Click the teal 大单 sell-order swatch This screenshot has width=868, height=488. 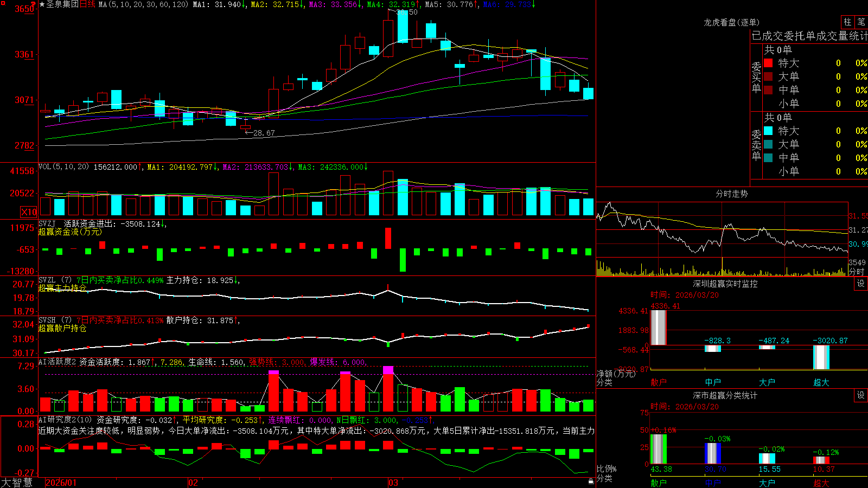pos(768,144)
